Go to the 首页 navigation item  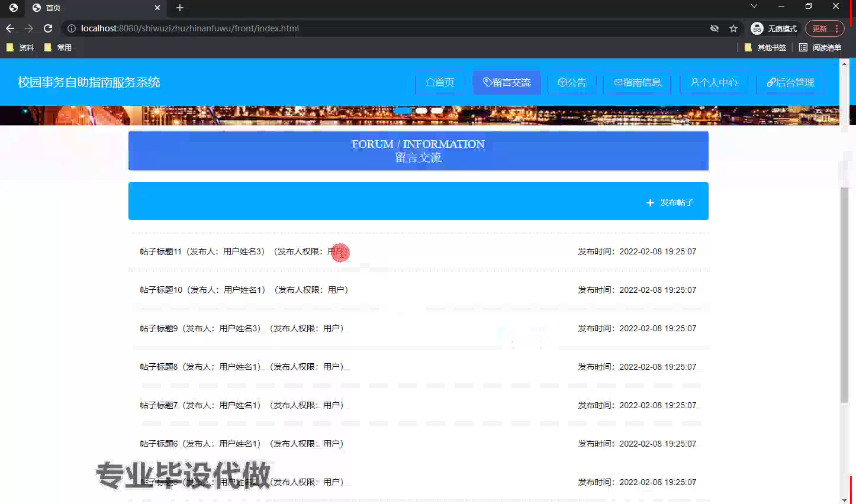pos(440,82)
